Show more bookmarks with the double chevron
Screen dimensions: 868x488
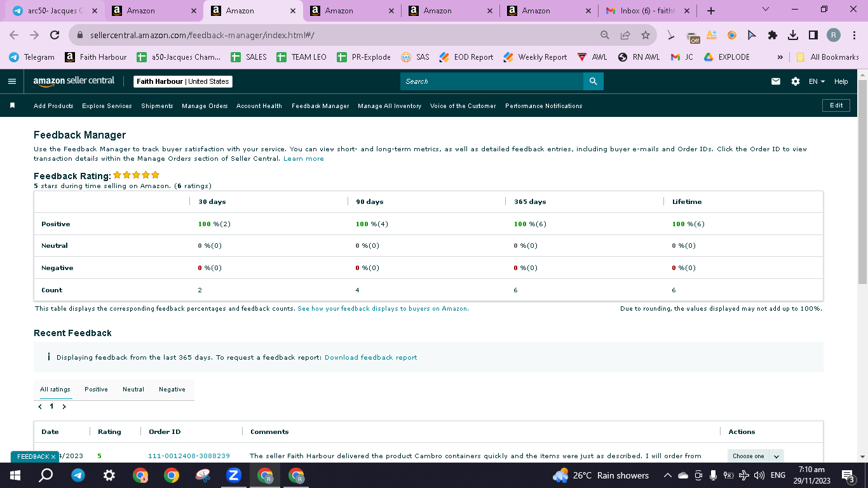coord(780,57)
